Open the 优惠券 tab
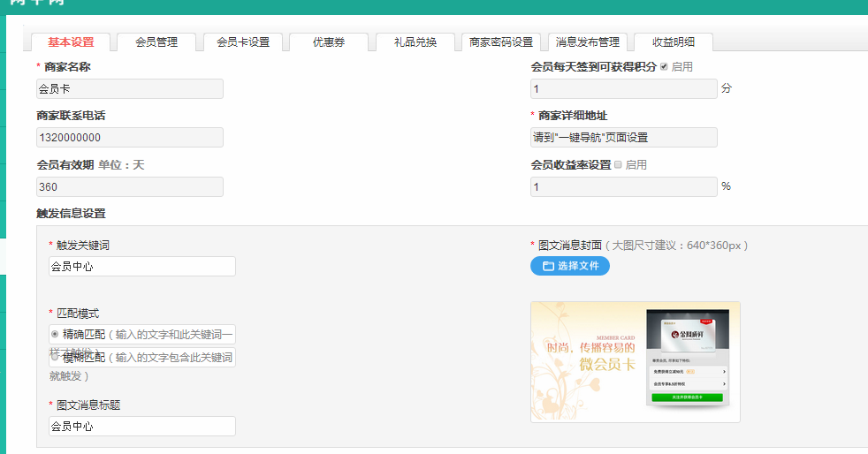Screen dimensions: 868x454 coord(328,42)
